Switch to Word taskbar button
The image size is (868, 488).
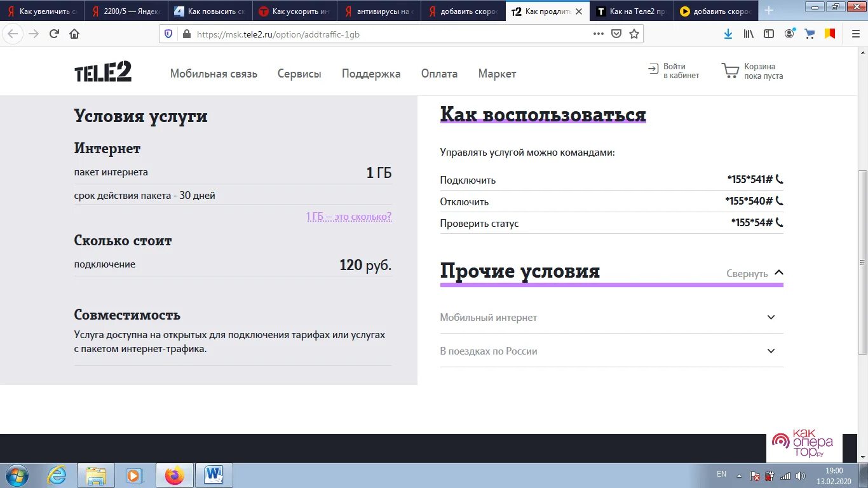click(x=214, y=475)
